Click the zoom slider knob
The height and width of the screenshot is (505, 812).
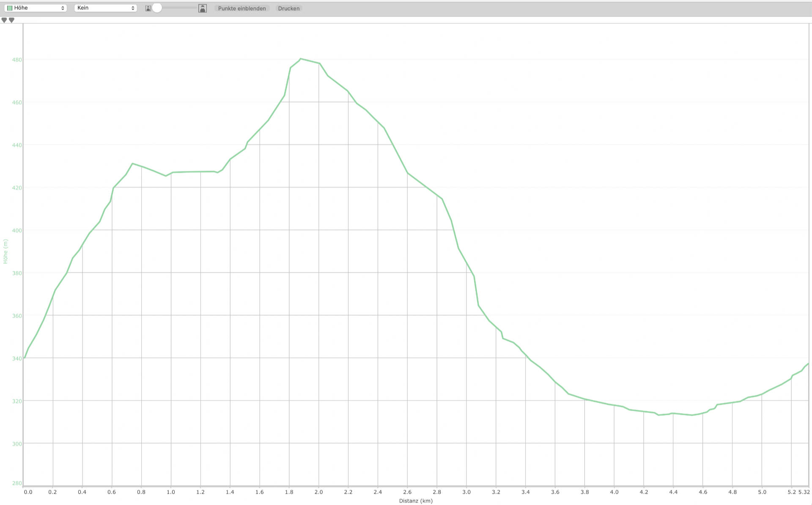[x=157, y=8]
